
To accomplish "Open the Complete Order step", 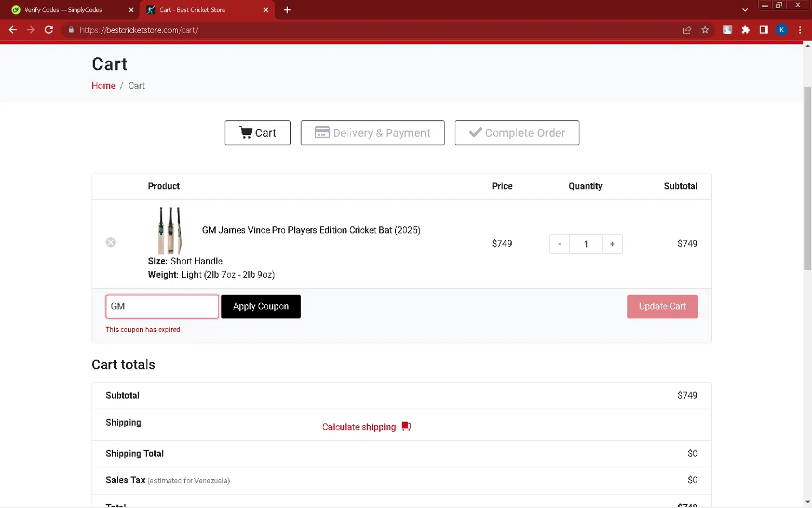I will [x=517, y=133].
